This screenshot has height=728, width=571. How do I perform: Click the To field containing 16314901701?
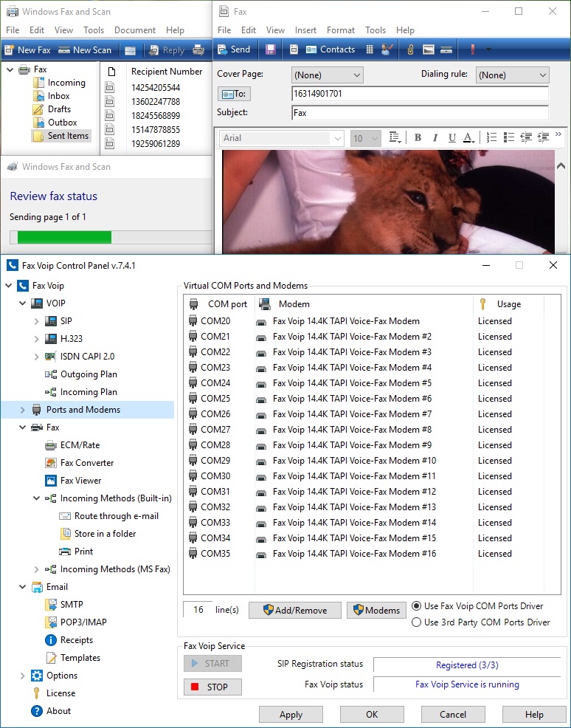(x=421, y=94)
